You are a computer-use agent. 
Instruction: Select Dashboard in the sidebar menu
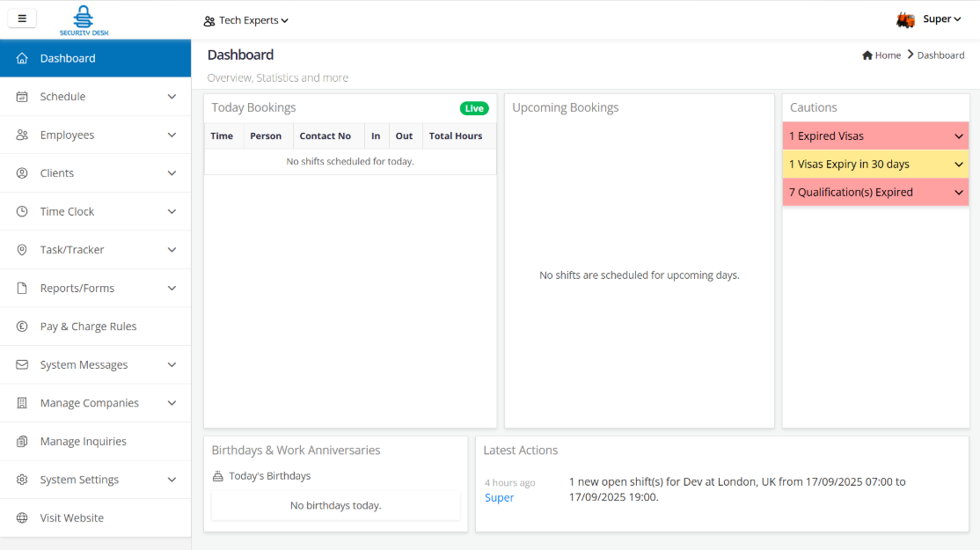click(x=66, y=58)
